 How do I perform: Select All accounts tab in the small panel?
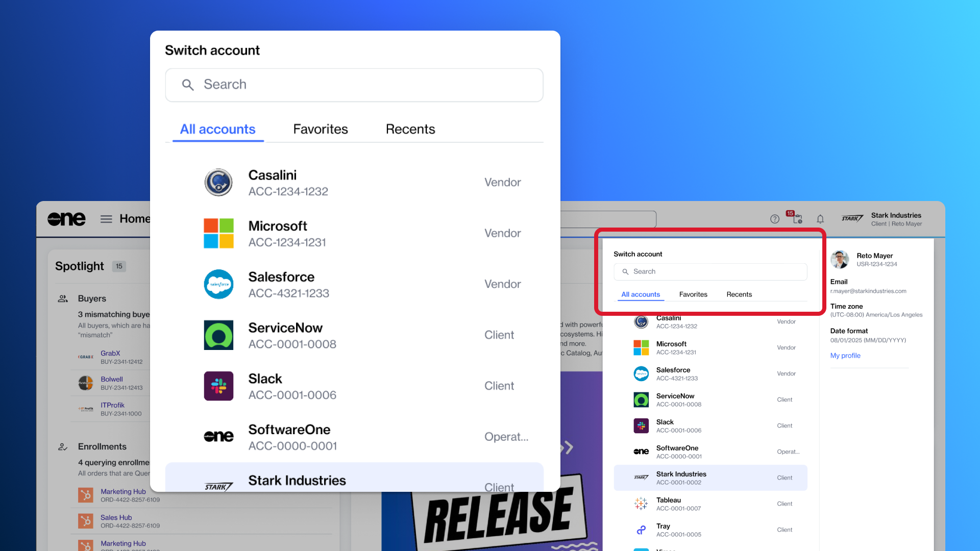pyautogui.click(x=640, y=294)
